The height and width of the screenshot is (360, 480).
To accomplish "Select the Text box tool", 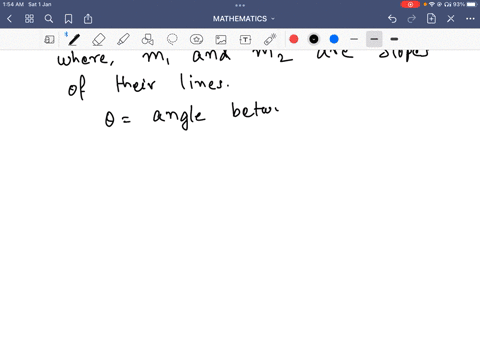I will (245, 40).
